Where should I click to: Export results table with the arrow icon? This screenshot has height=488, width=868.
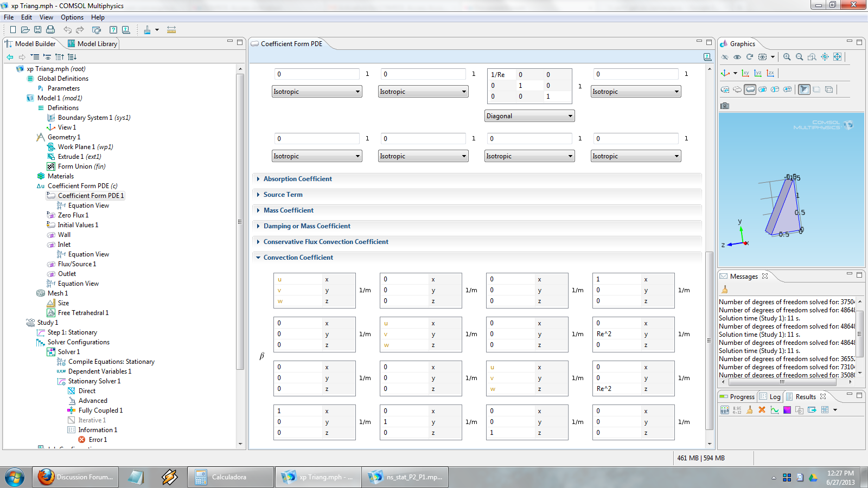(x=812, y=410)
